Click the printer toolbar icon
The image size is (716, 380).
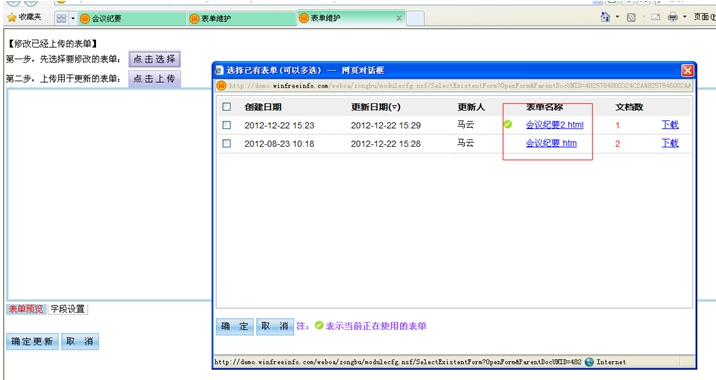[673, 17]
